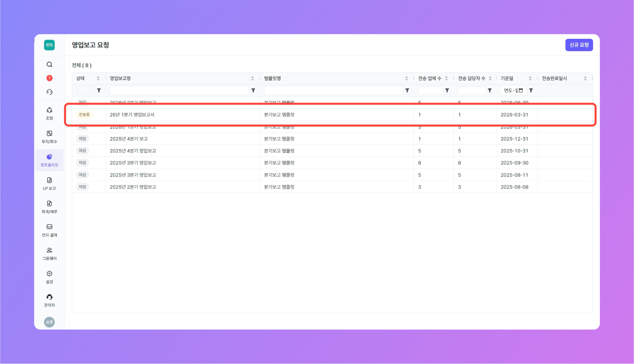
Task: Open 2025년 2분기 영업보고 report name
Action: (x=133, y=187)
